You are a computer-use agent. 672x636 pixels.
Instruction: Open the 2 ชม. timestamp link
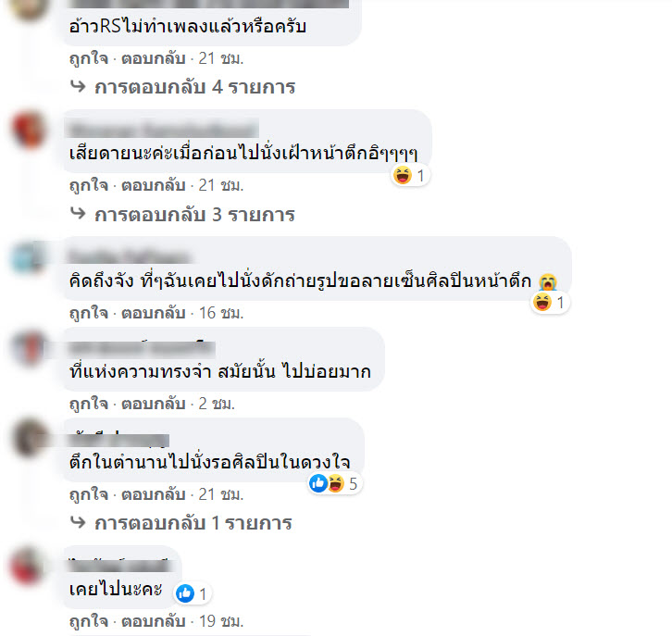coord(217,404)
